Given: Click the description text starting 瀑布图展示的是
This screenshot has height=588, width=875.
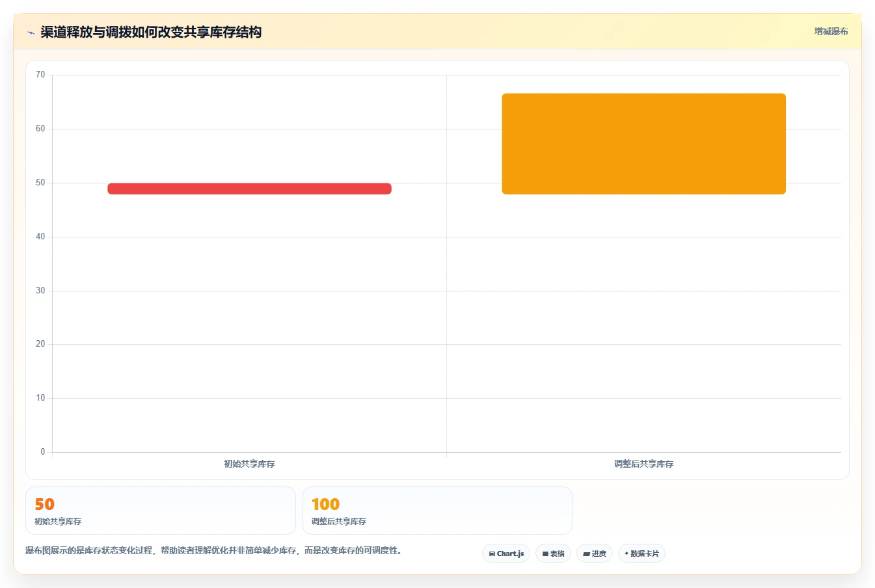Looking at the screenshot, I should click(x=215, y=550).
